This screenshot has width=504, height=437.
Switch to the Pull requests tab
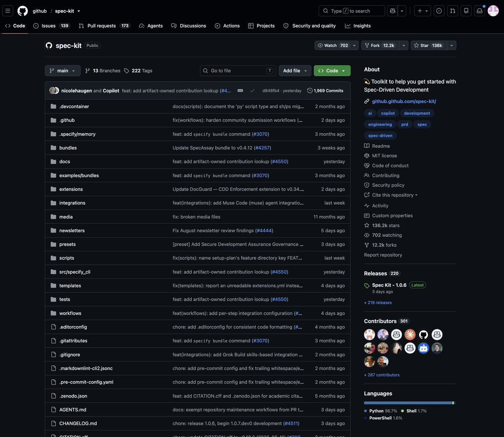pyautogui.click(x=105, y=26)
